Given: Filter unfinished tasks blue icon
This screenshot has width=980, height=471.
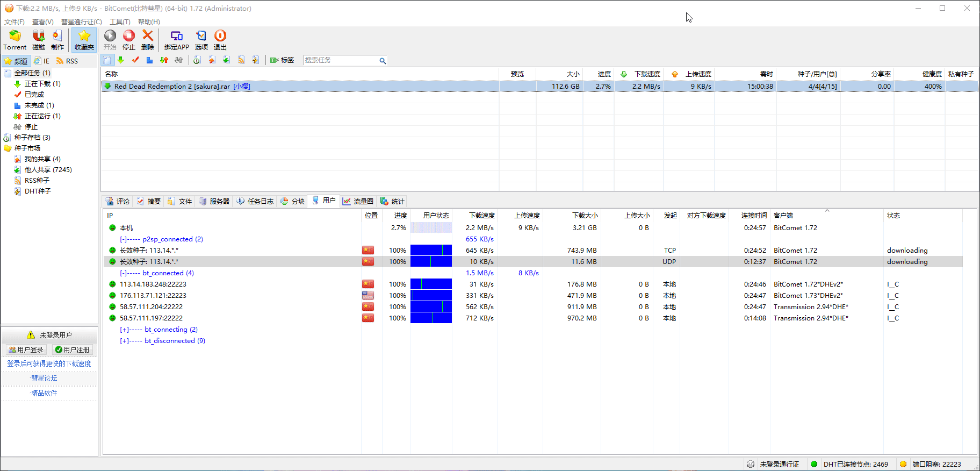Looking at the screenshot, I should (150, 60).
